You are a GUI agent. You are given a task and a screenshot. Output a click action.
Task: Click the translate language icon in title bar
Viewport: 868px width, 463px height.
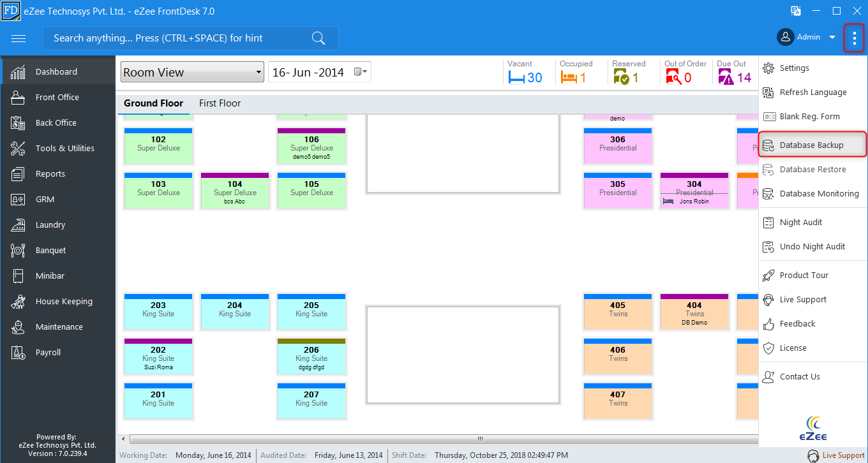796,11
